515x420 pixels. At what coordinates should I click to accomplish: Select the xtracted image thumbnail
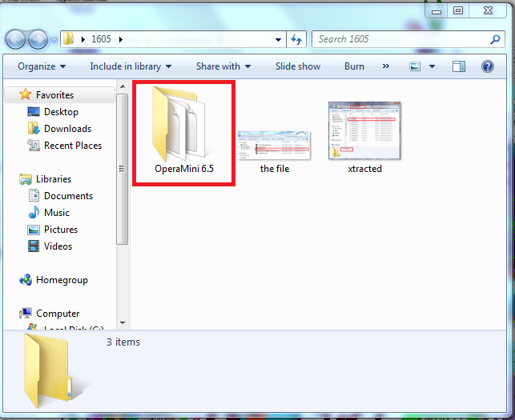click(x=364, y=130)
